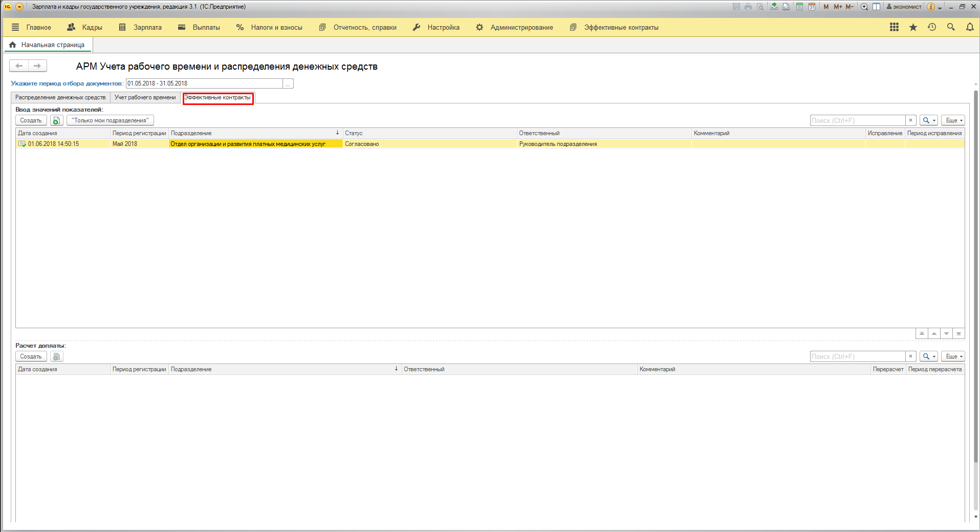This screenshot has width=980, height=532.
Task: Show history of recent actions
Action: (x=932, y=27)
